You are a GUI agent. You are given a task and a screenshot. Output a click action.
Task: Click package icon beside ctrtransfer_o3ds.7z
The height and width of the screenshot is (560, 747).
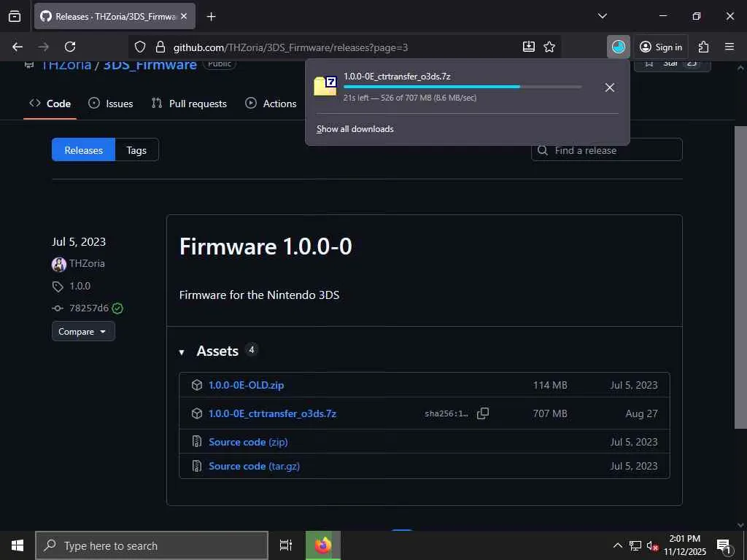point(197,413)
